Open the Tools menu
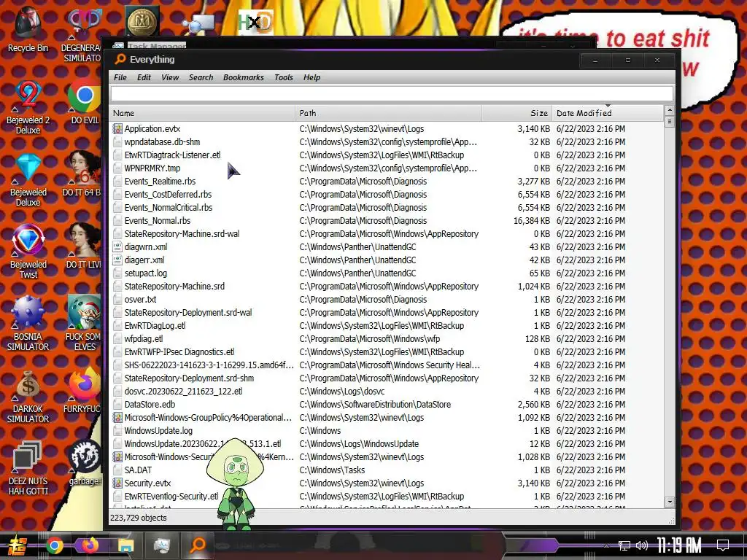The image size is (747, 560). coord(284,77)
